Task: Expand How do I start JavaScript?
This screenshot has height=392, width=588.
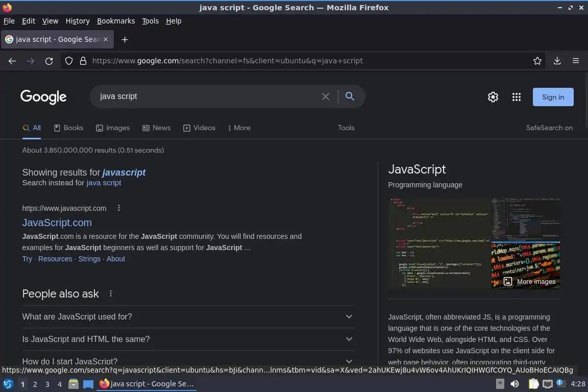Action: [x=188, y=361]
